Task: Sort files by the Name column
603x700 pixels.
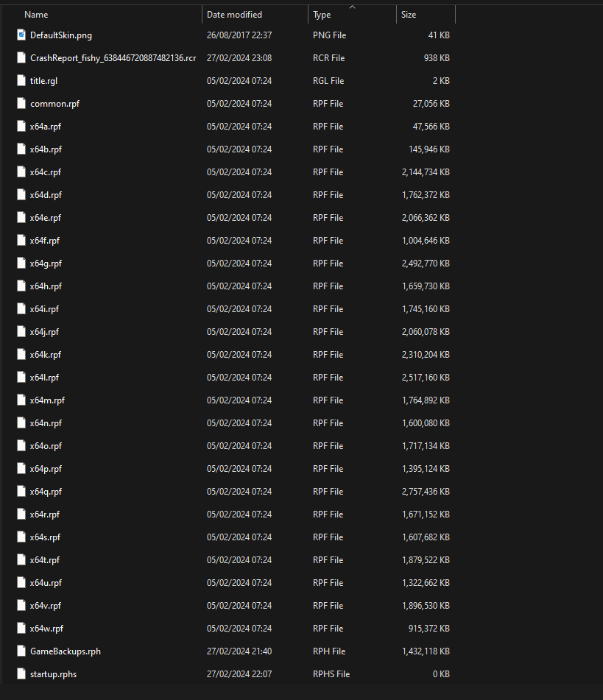Action: click(36, 15)
